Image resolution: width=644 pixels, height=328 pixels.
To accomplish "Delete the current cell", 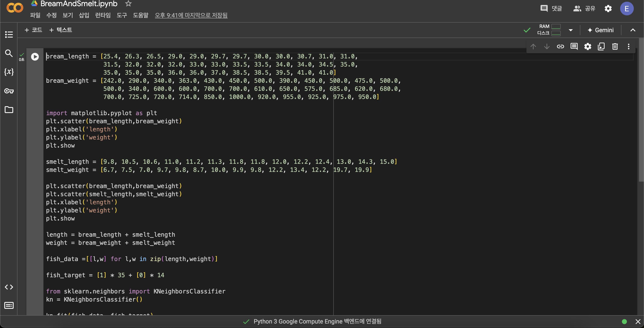I will 615,46.
